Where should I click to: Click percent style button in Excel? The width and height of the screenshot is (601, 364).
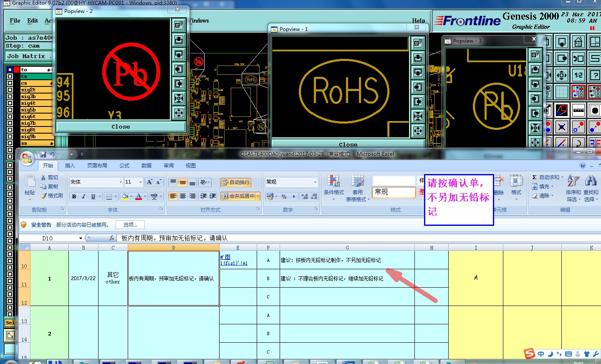click(x=284, y=196)
